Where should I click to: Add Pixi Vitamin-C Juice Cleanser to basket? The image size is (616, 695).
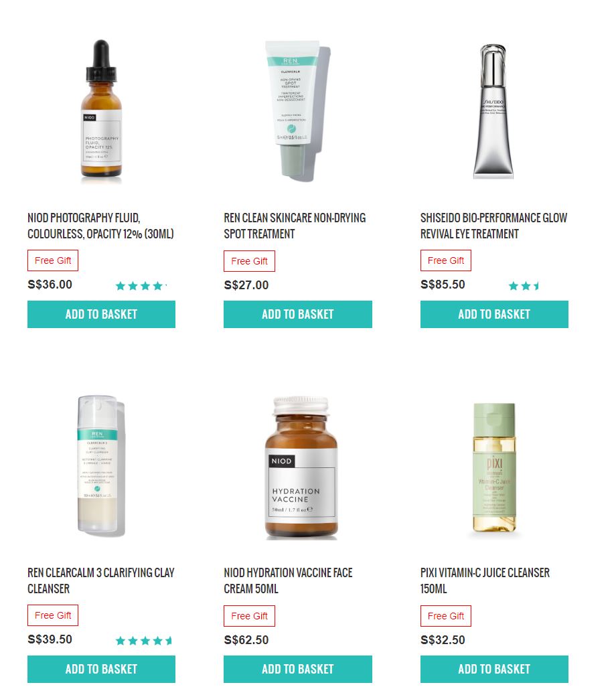click(494, 669)
